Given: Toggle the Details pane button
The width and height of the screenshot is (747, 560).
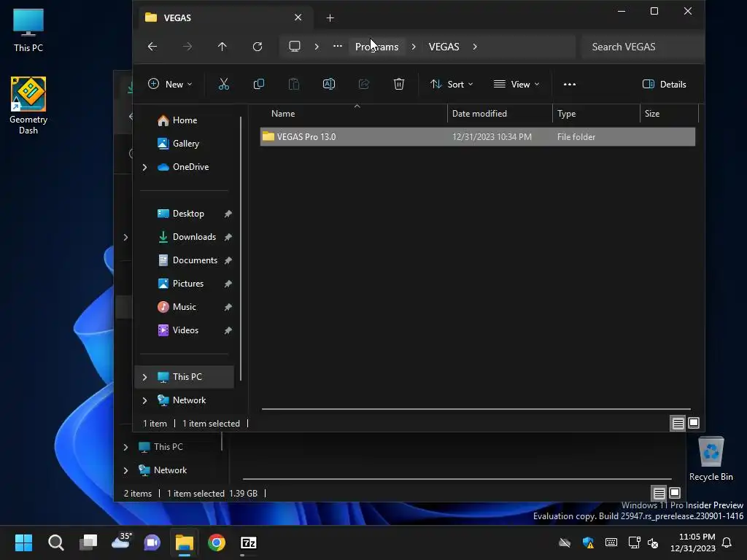Looking at the screenshot, I should (x=664, y=85).
